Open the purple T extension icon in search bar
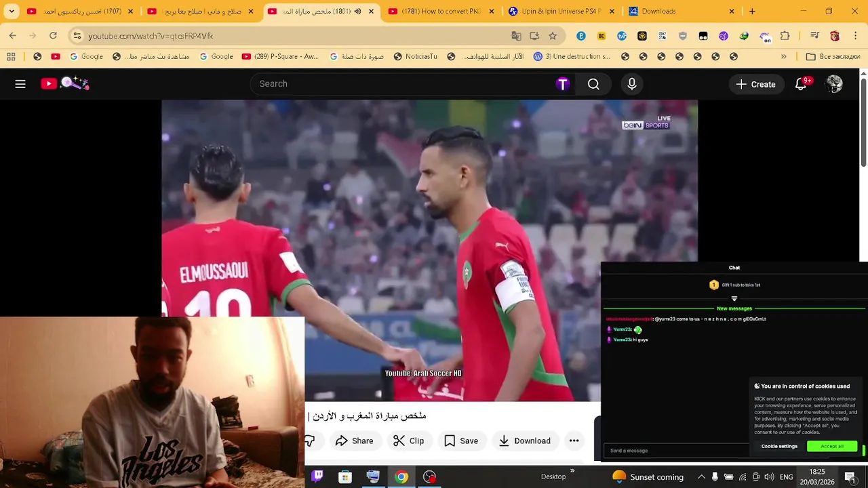The height and width of the screenshot is (488, 868). pyautogui.click(x=562, y=84)
